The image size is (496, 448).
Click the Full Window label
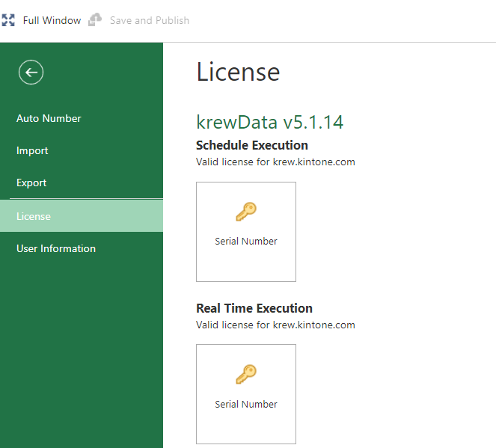click(x=52, y=20)
